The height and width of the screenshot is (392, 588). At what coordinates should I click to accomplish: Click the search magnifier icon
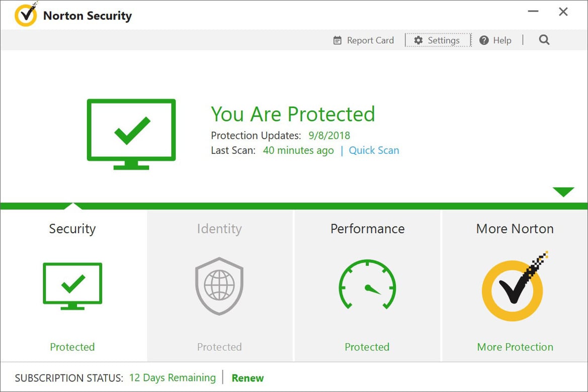coord(544,40)
